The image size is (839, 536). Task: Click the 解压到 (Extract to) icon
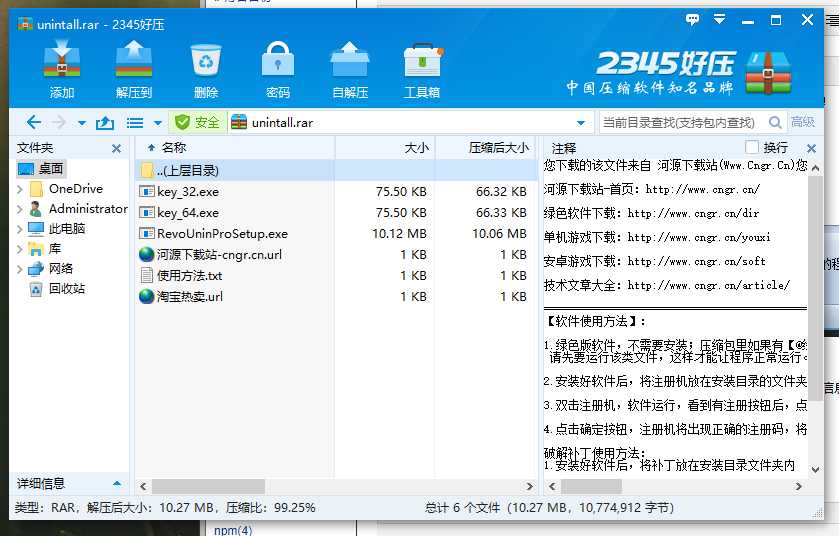click(134, 70)
